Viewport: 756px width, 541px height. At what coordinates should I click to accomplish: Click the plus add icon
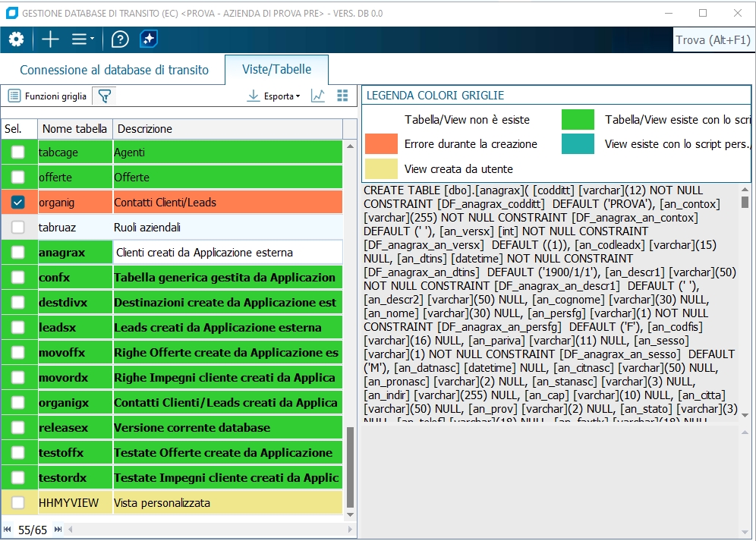click(x=50, y=39)
